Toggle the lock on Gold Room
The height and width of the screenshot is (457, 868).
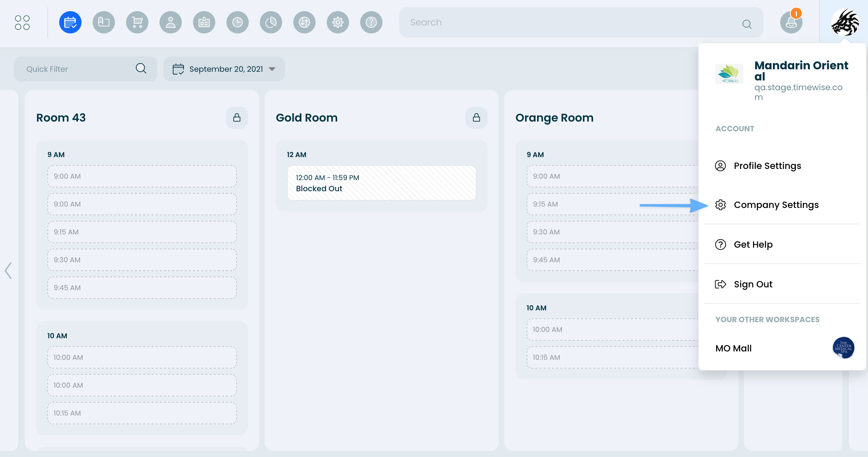point(476,118)
